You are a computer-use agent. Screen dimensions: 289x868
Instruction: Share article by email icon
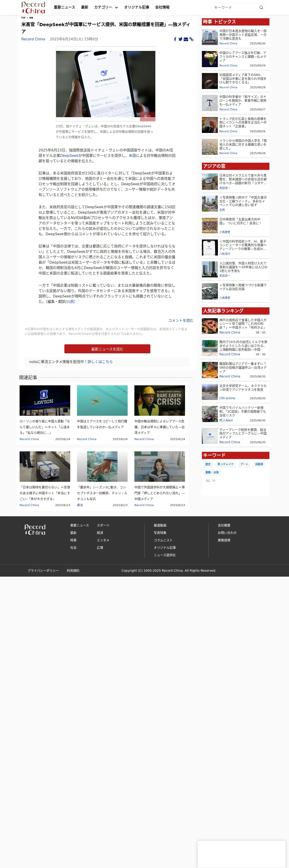(186, 39)
